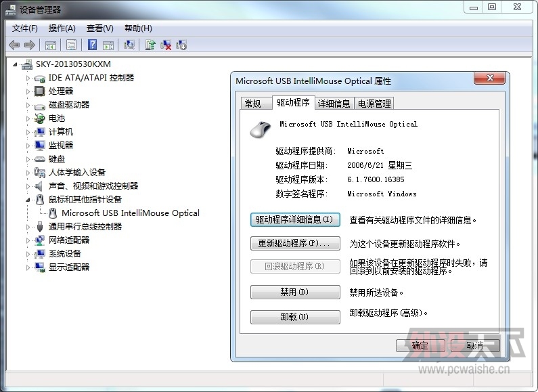
Task: Click the Back arrow toolbar icon
Action: [14, 45]
